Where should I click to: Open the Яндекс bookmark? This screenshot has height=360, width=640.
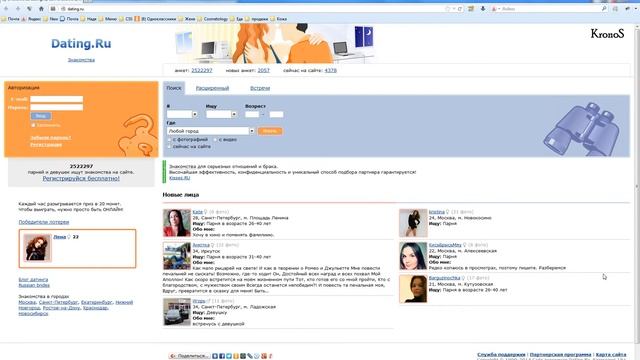tap(31, 19)
